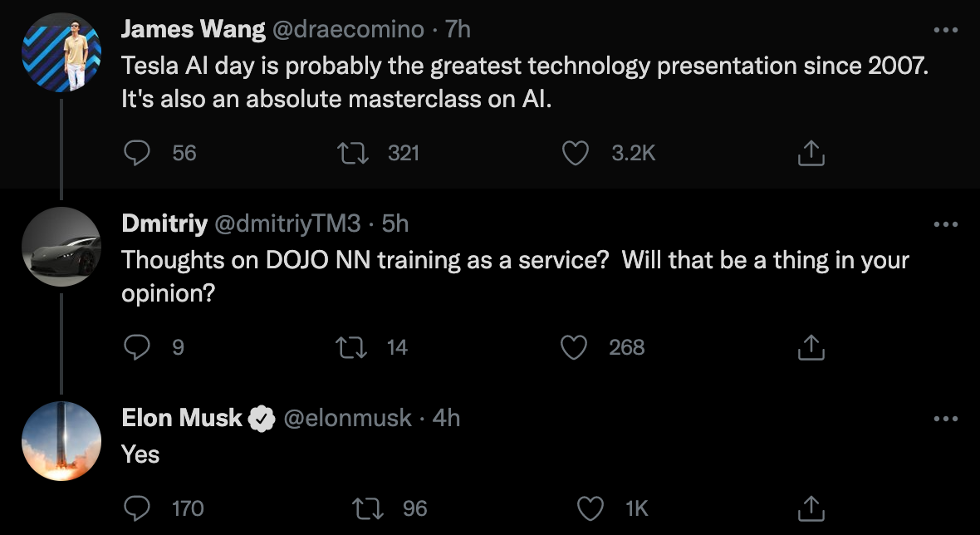Screen dimensions: 980x535
Task: Reply to James Wang's tweet
Action: tap(137, 153)
